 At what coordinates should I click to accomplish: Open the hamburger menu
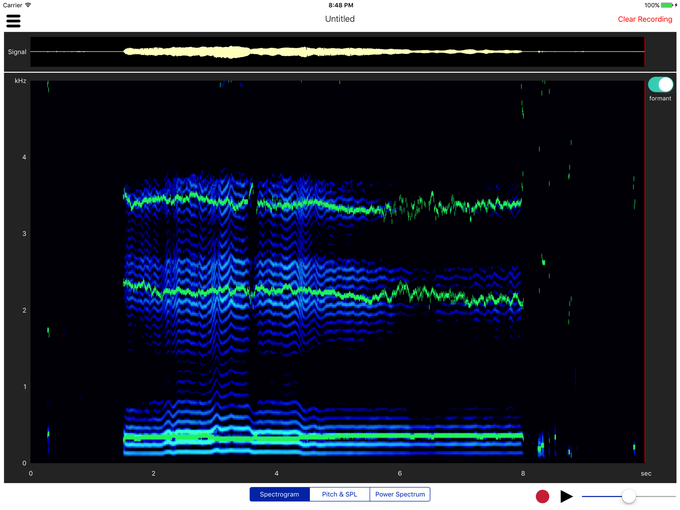(13, 20)
